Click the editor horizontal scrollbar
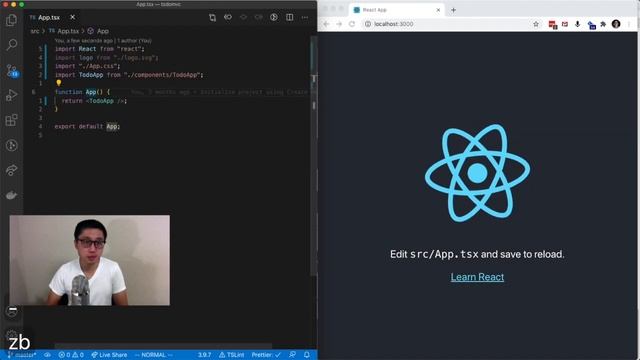Viewport: 640px width, 360px height. (x=163, y=346)
